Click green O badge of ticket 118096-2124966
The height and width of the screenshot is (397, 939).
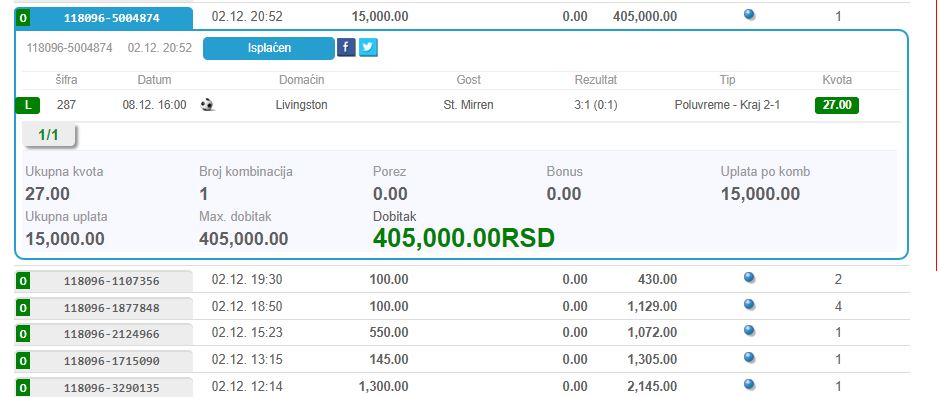click(23, 334)
